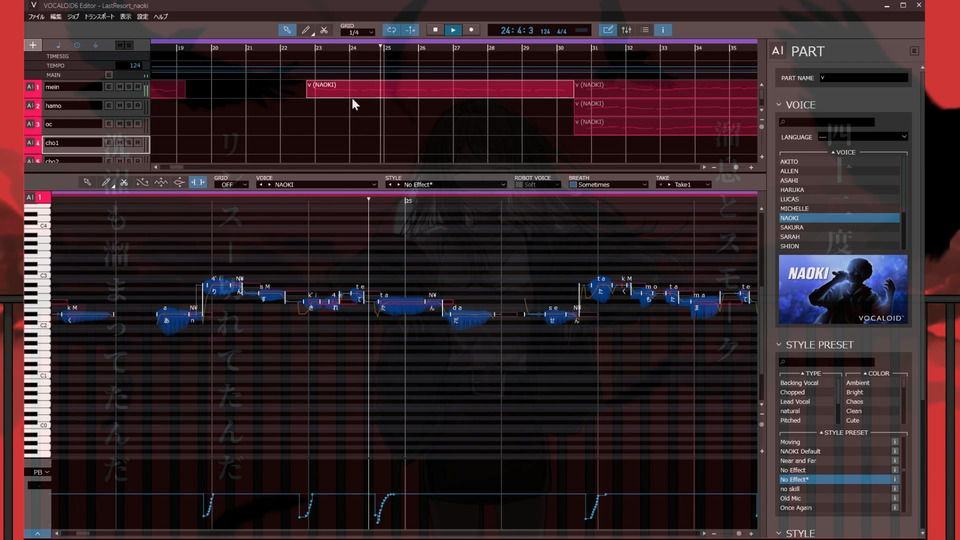Enable the Robot Voice checkbox

tap(519, 185)
